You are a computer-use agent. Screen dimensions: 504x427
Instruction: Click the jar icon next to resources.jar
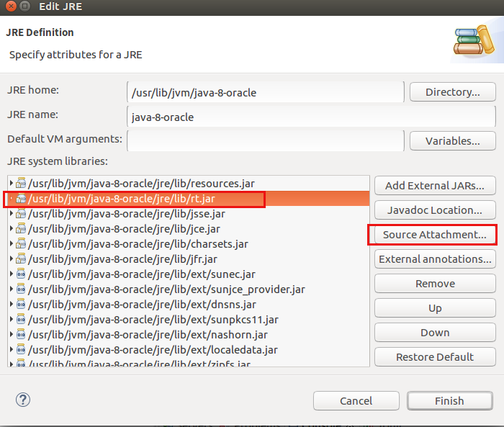click(x=21, y=184)
